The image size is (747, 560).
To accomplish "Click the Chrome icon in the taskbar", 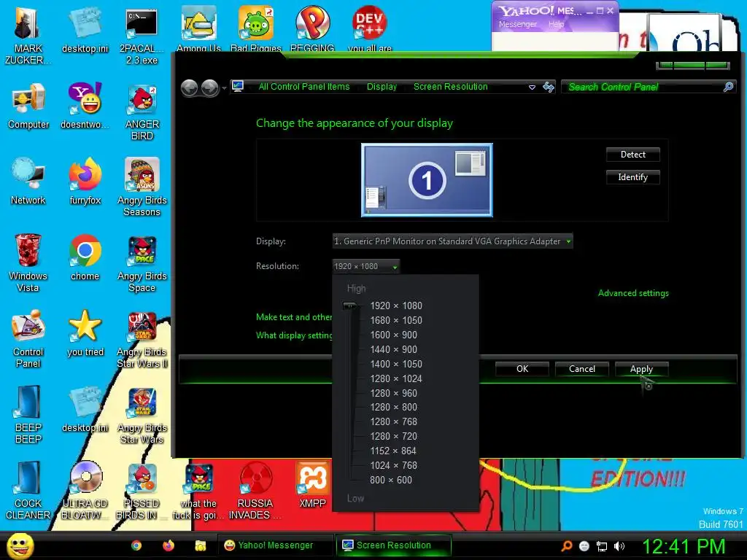I will (136, 545).
